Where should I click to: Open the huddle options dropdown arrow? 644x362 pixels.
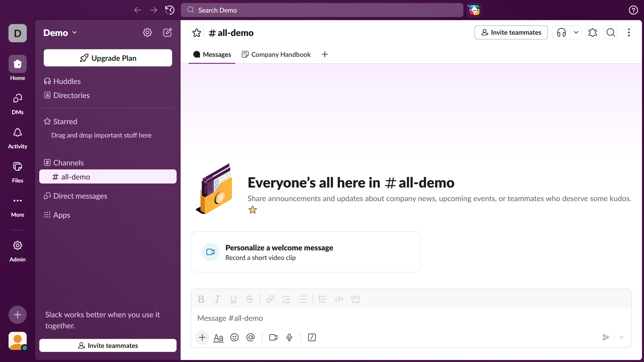point(576,32)
